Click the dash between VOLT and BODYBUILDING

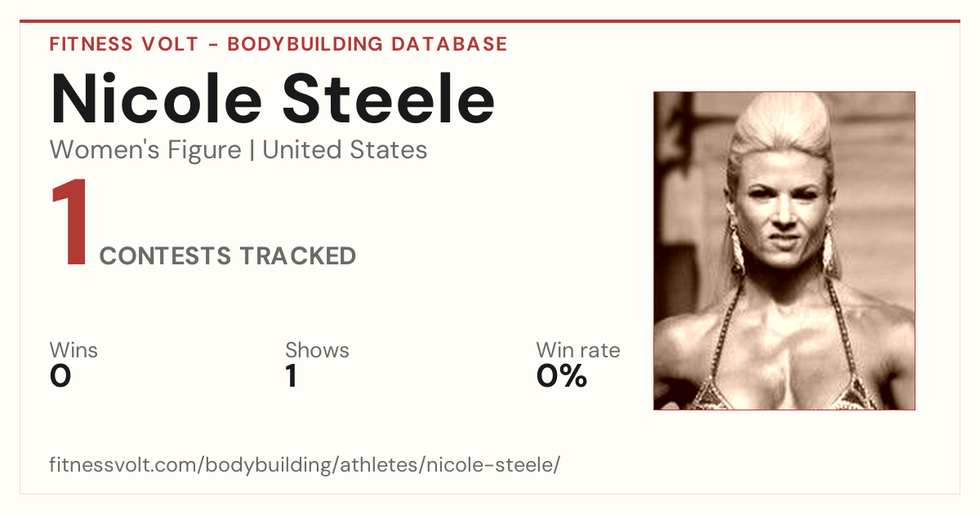[x=212, y=45]
